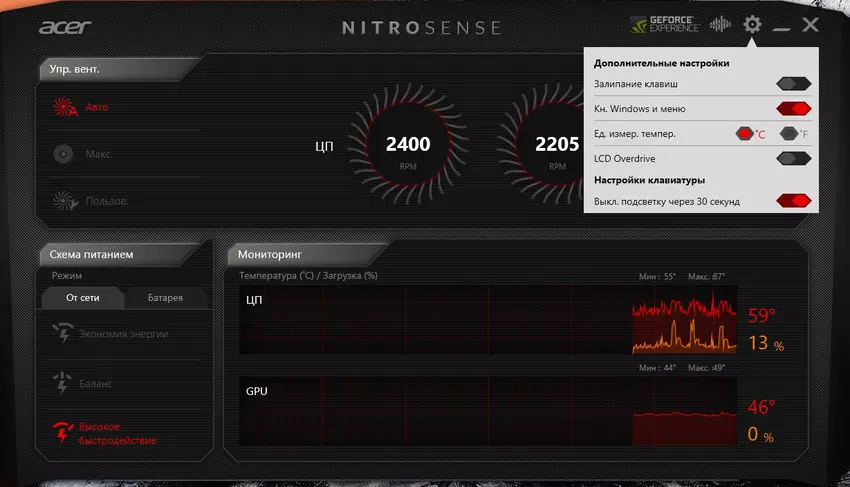Select Celsius temperature unit

click(x=748, y=133)
